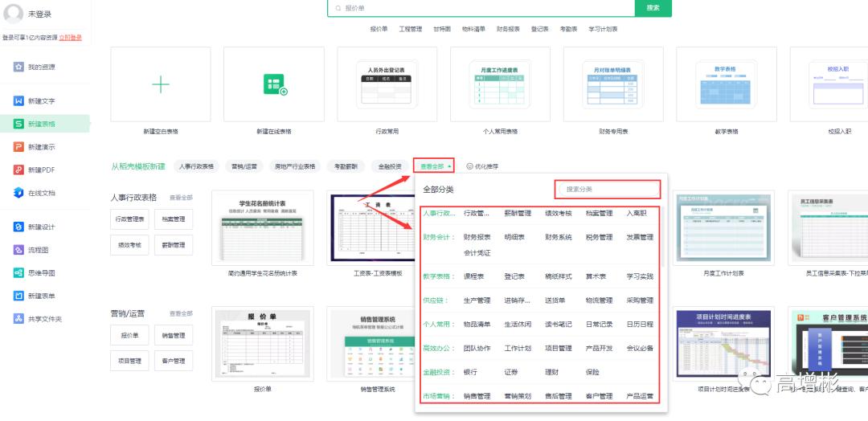Screen dimensions: 868x421
Task: Open 我的资源 in the sidebar
Action: pyautogui.click(x=35, y=67)
